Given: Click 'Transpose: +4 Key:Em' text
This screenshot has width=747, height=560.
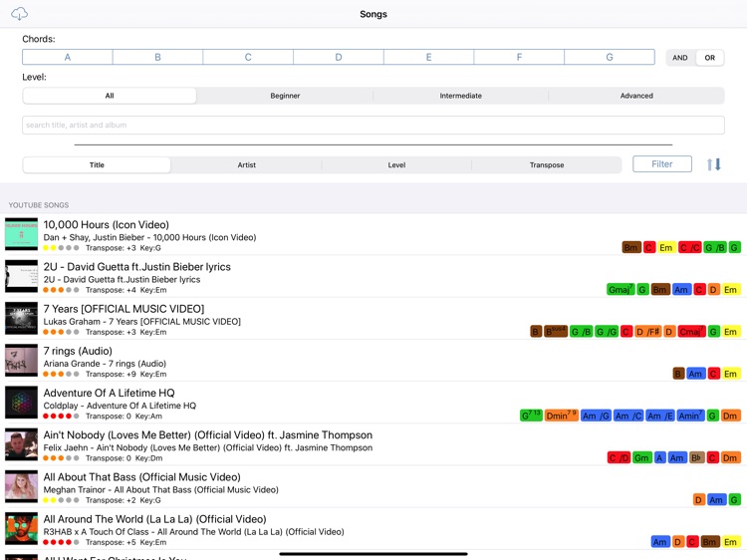Looking at the screenshot, I should [126, 290].
